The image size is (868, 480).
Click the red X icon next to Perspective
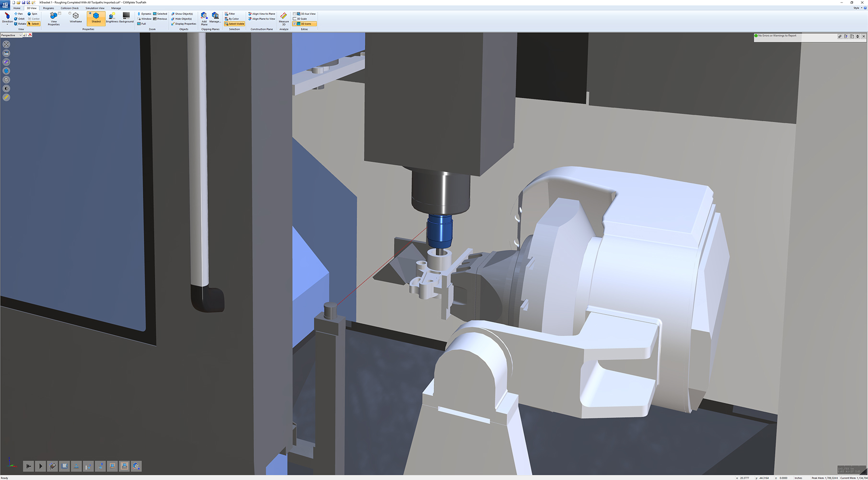(30, 35)
